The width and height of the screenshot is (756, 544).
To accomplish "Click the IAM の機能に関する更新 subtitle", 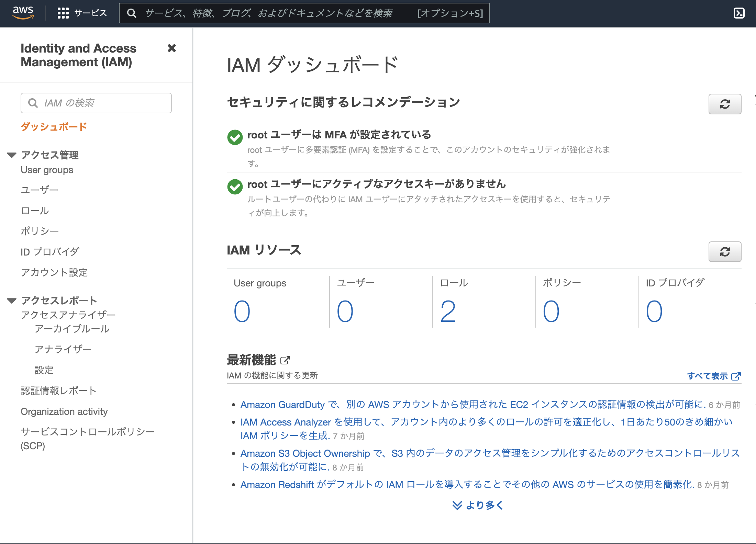I will [272, 376].
